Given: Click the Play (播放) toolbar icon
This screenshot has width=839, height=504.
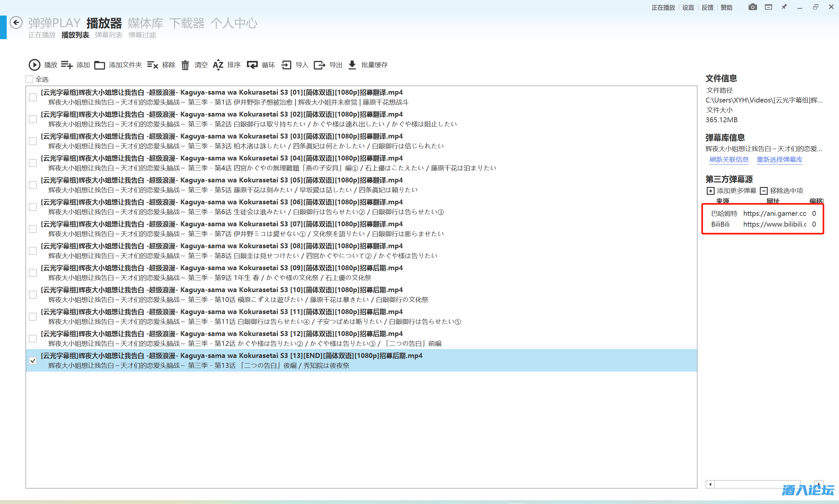Looking at the screenshot, I should pos(34,65).
